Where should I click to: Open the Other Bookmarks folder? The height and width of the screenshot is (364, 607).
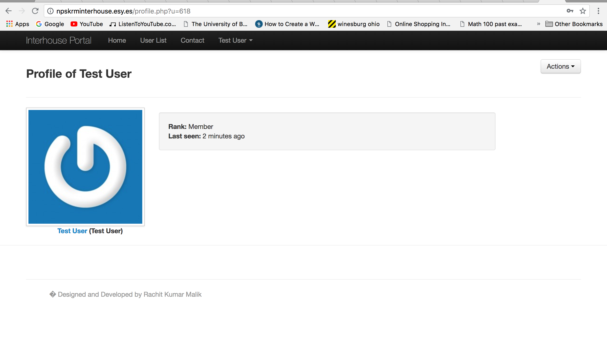[x=574, y=24]
